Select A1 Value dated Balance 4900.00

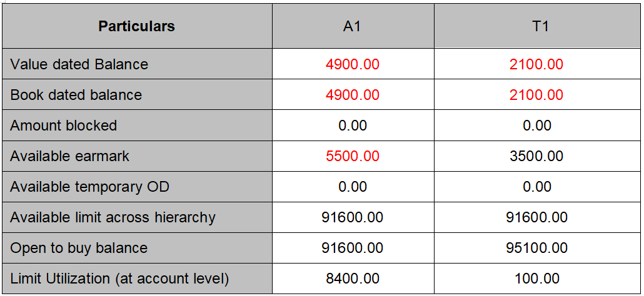(353, 64)
